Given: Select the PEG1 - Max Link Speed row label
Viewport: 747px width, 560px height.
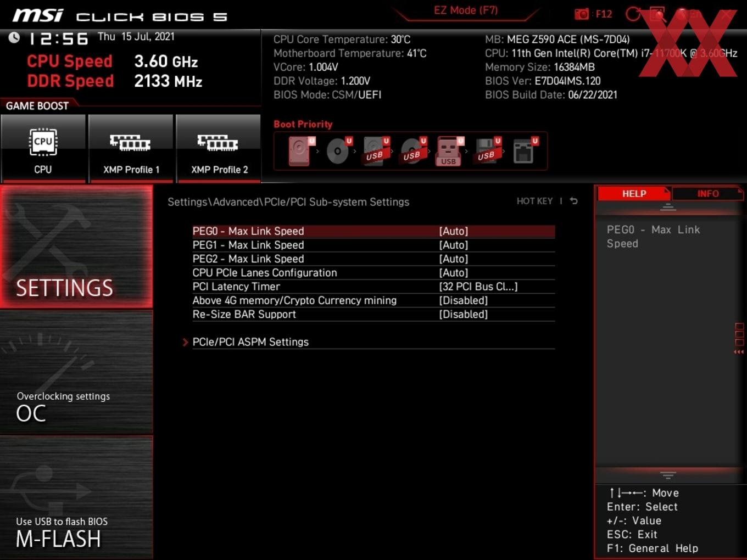Looking at the screenshot, I should click(x=248, y=245).
